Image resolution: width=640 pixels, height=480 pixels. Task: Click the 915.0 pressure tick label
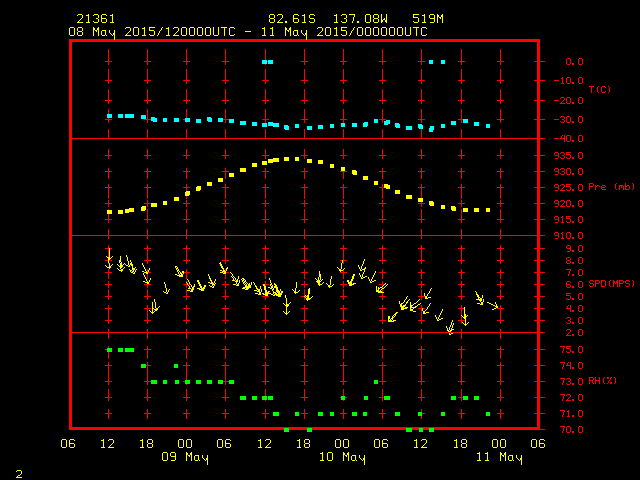(569, 220)
